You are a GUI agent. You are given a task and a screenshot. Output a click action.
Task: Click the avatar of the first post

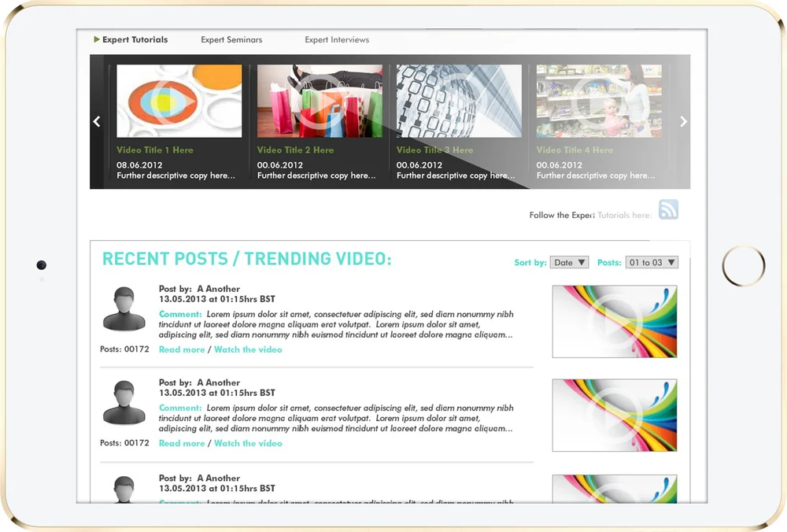[124, 308]
